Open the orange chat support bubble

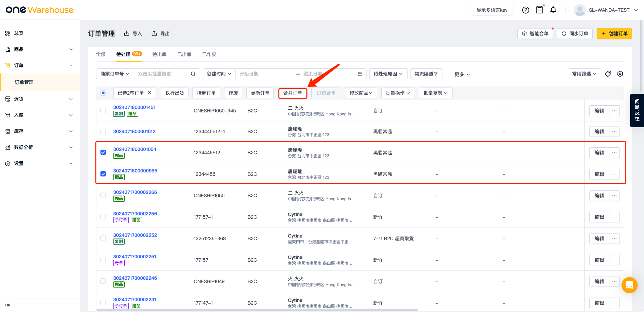(x=629, y=285)
